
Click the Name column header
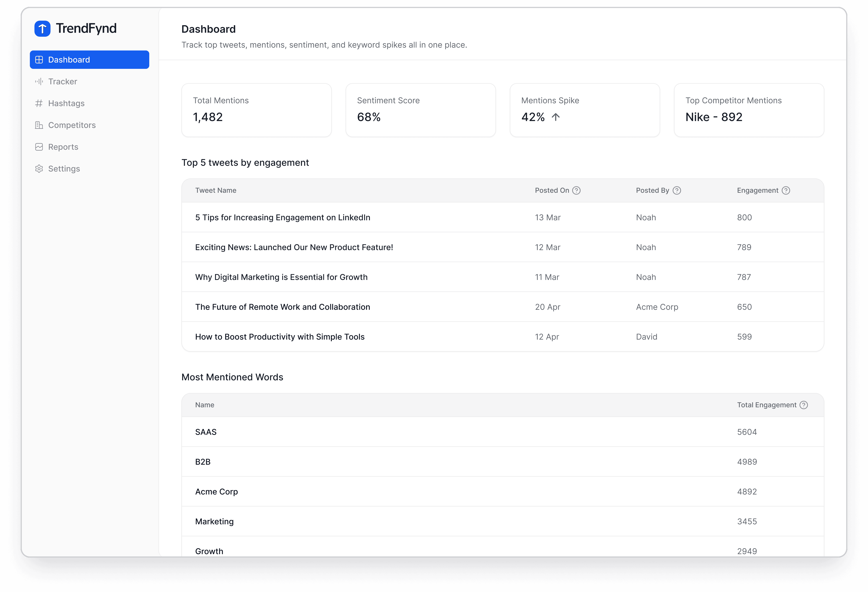205,405
